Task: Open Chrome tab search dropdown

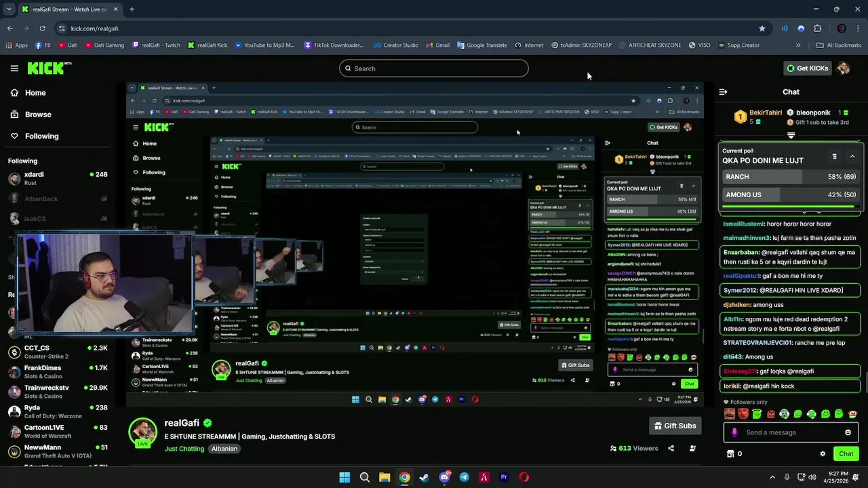Action: tap(9, 9)
